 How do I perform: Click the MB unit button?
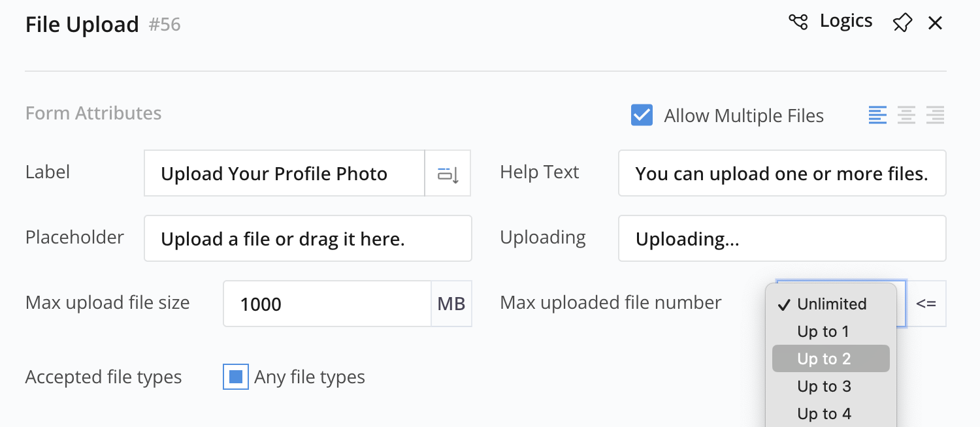451,304
